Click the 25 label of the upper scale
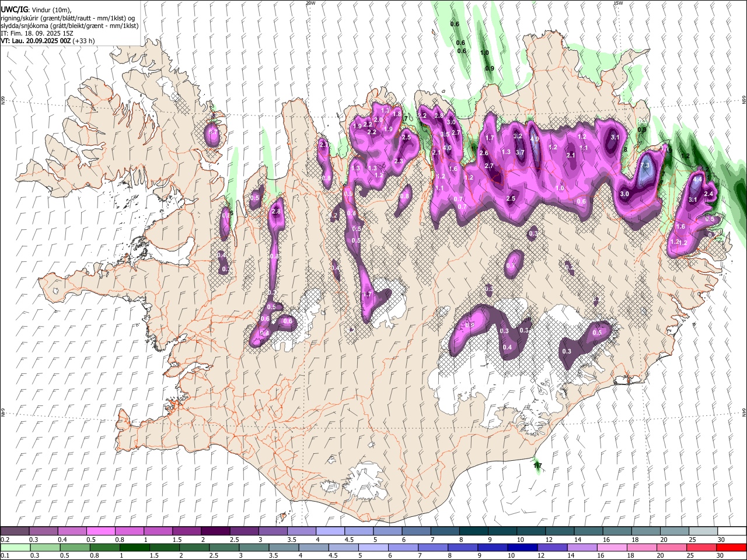Image resolution: width=747 pixels, height=560 pixels. (x=692, y=540)
